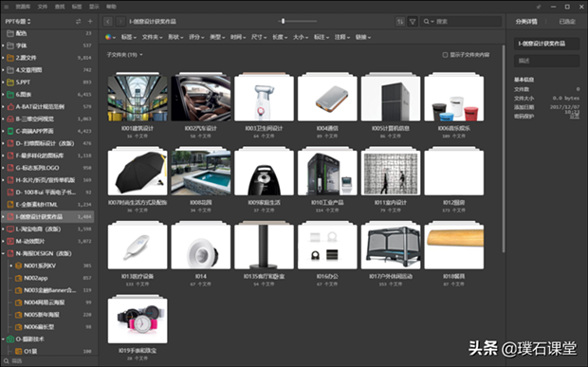Expand the 字体 folder arrow

[x=3, y=46]
